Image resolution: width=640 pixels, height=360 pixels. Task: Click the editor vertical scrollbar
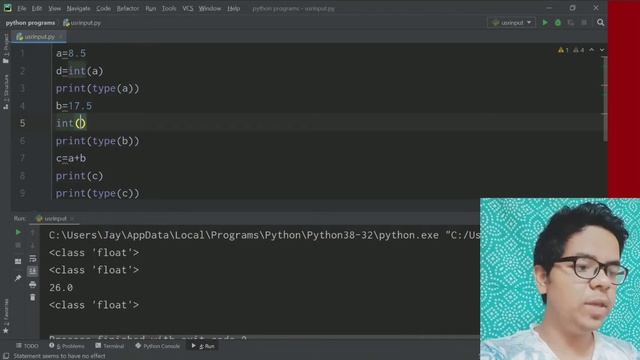(605, 98)
